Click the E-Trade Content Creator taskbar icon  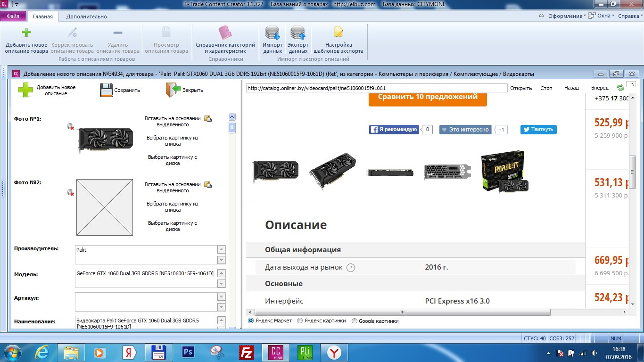coord(276,352)
